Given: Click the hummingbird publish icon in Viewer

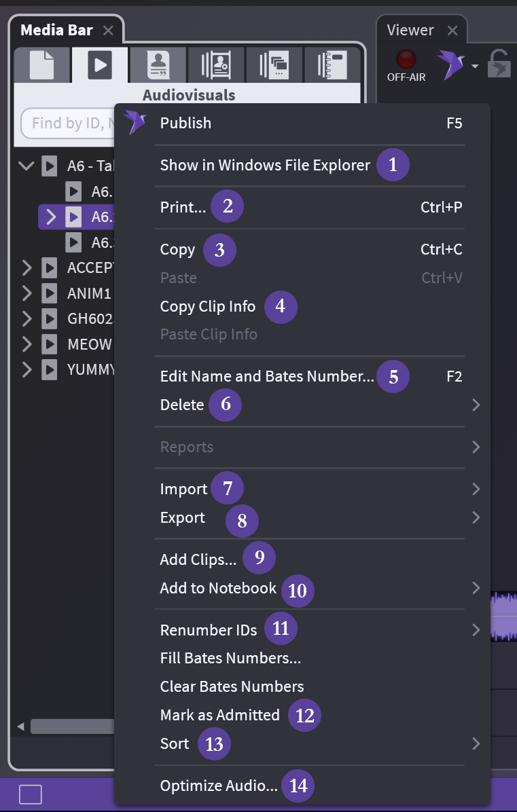Looking at the screenshot, I should coord(450,65).
